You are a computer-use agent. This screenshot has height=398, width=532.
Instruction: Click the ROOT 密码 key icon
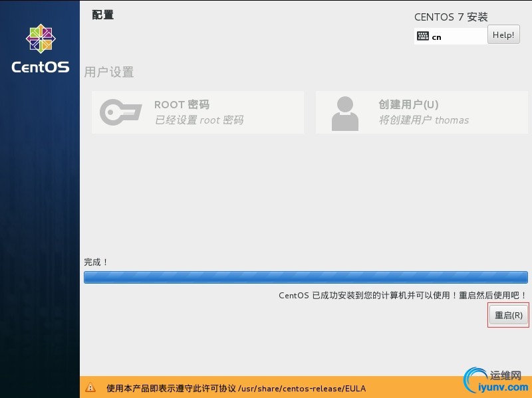[121, 112]
